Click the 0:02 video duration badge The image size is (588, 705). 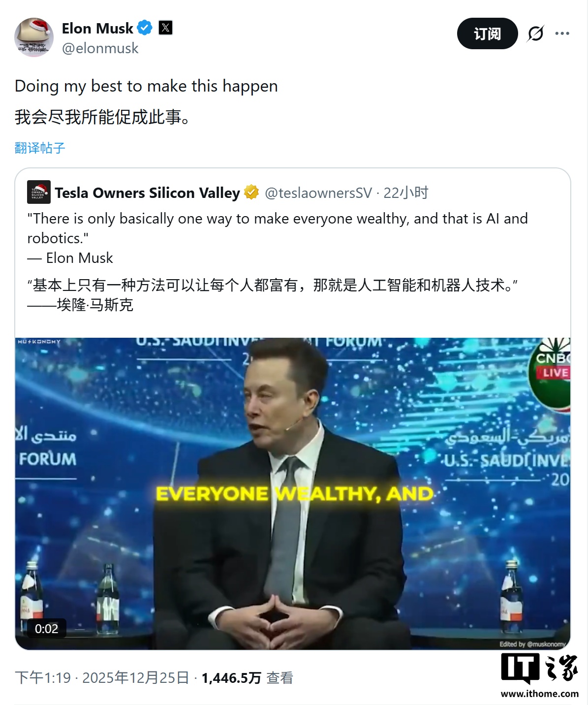[x=46, y=629]
